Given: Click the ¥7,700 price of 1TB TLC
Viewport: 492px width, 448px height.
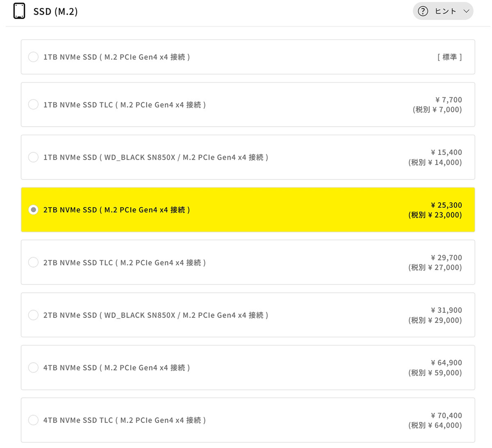Looking at the screenshot, I should coord(449,100).
